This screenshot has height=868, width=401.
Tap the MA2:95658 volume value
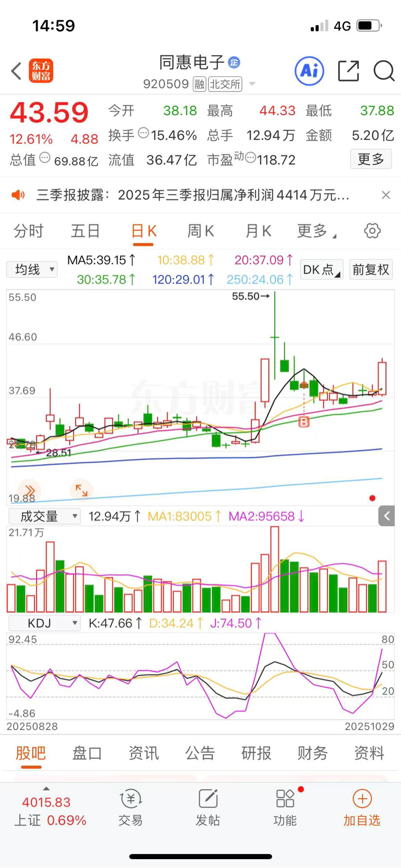(267, 516)
